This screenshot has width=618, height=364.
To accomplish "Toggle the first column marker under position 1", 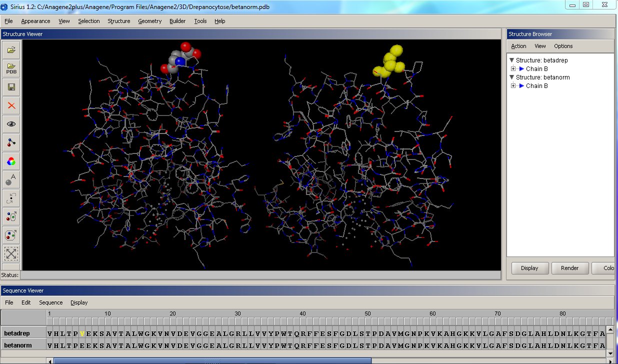I will [49, 321].
